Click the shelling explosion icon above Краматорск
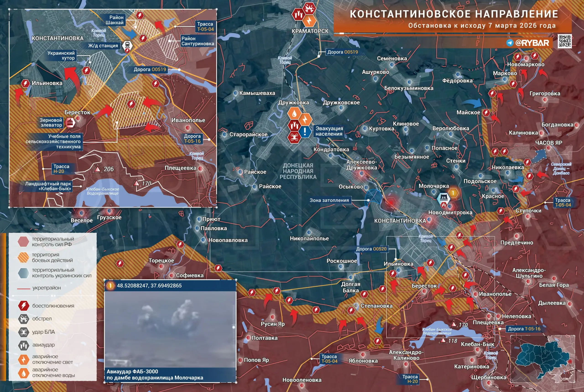 pos(309,8)
